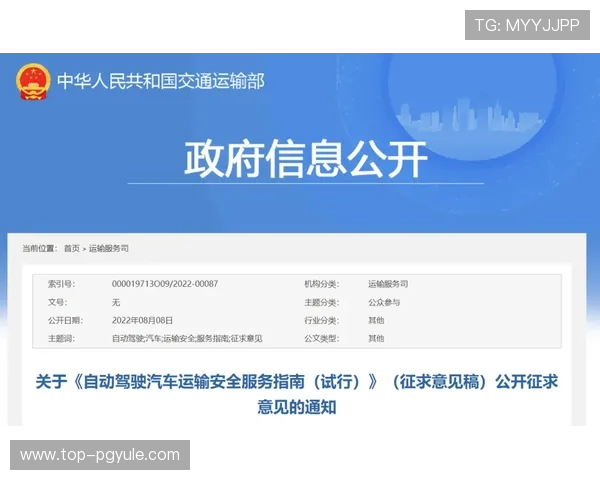This screenshot has height=480, width=600.
Task: Select the date 2022年08月08日
Action: tap(142, 320)
